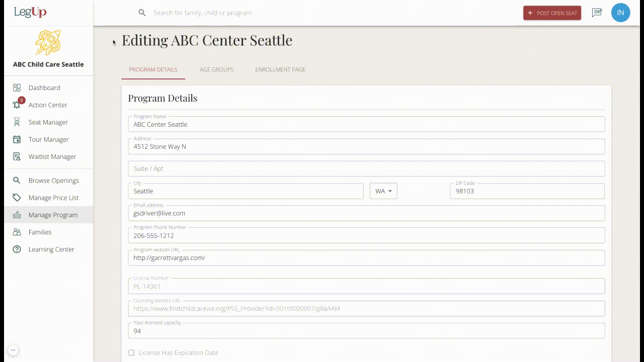The width and height of the screenshot is (644, 362).
Task: Click Editing ABC Center Seattle heading
Action: tap(207, 40)
